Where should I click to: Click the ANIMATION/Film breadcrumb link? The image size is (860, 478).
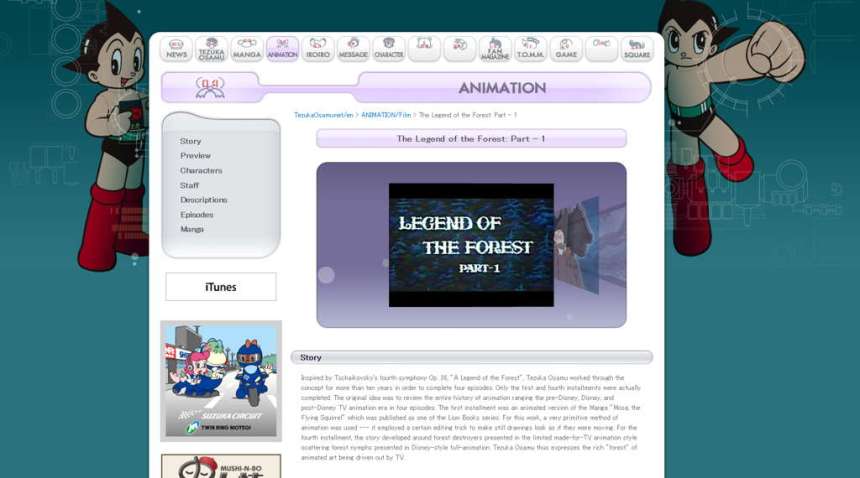(386, 116)
